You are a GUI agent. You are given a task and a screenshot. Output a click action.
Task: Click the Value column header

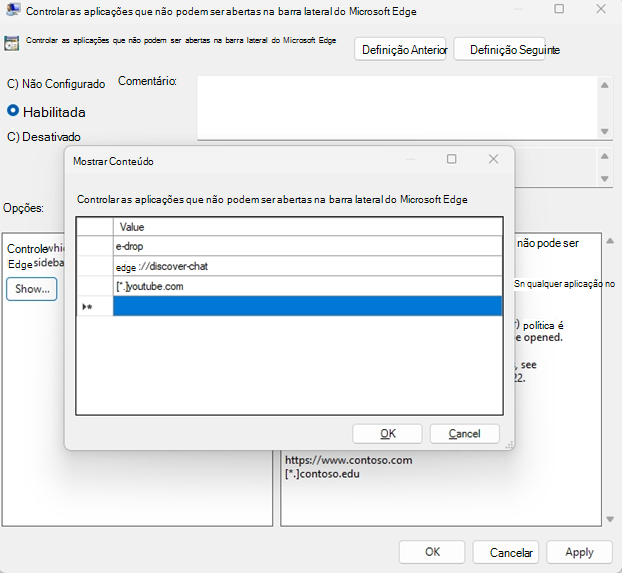click(x=307, y=227)
